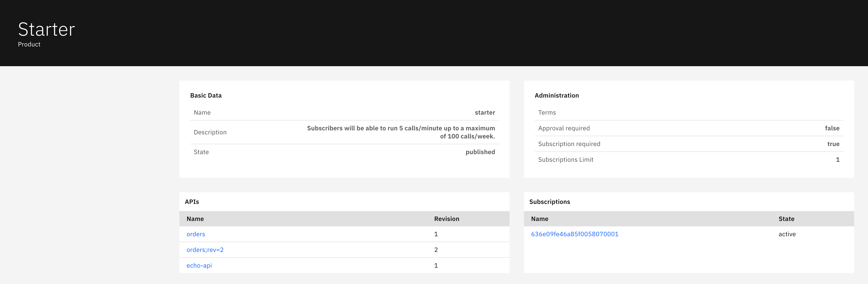Click the active state of the subscription
Image resolution: width=868 pixels, height=284 pixels.
tap(787, 234)
